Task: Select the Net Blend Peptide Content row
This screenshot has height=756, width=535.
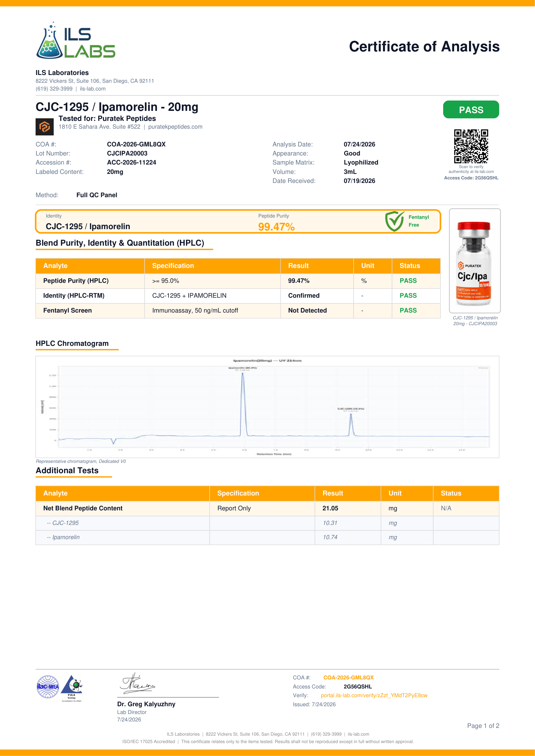Action: tap(267, 508)
